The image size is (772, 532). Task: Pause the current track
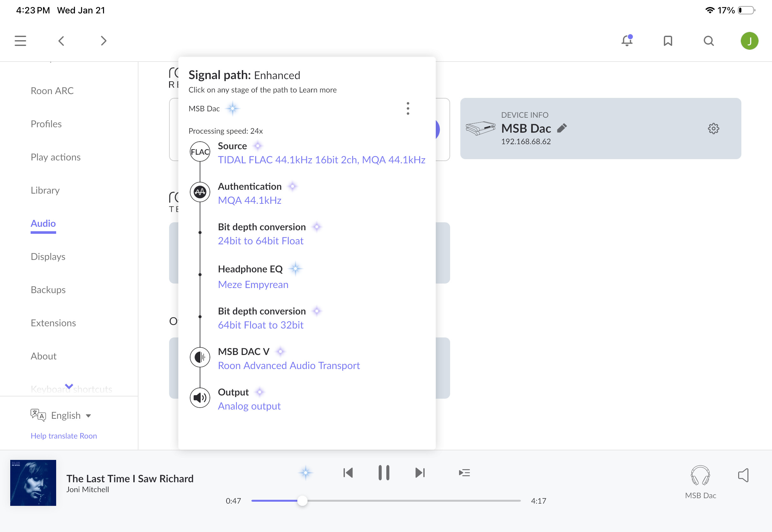384,473
